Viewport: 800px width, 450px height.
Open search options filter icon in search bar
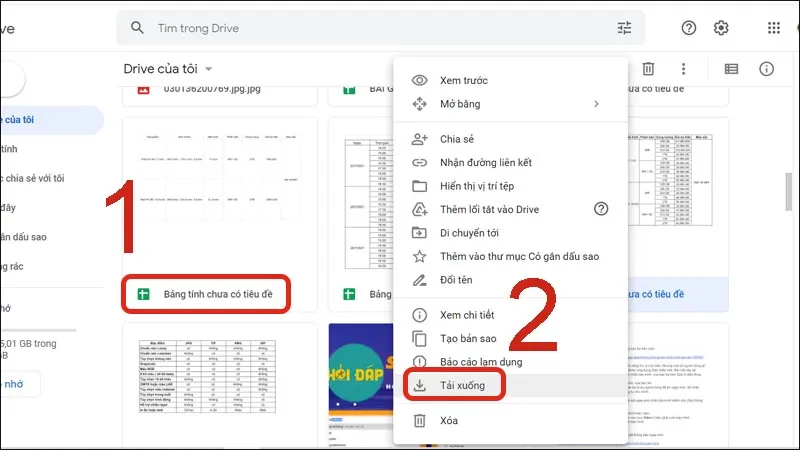624,28
